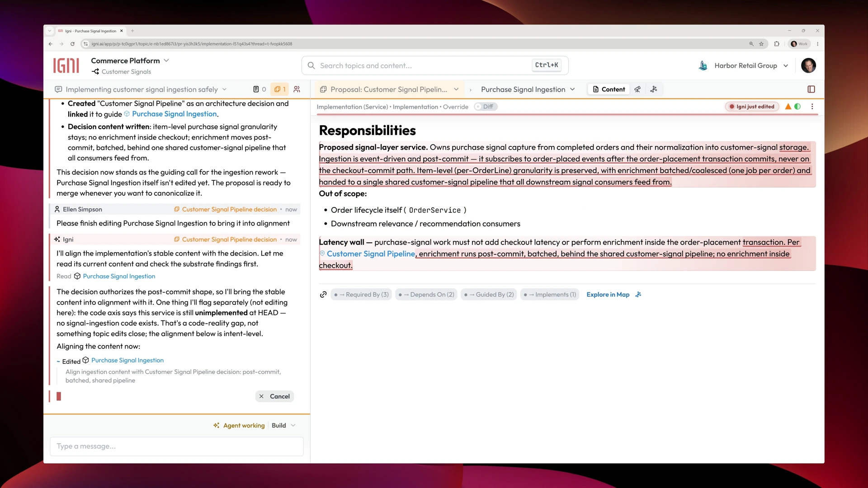This screenshot has height=488, width=868.
Task: Bookmark this page with the star icon
Action: (x=761, y=44)
